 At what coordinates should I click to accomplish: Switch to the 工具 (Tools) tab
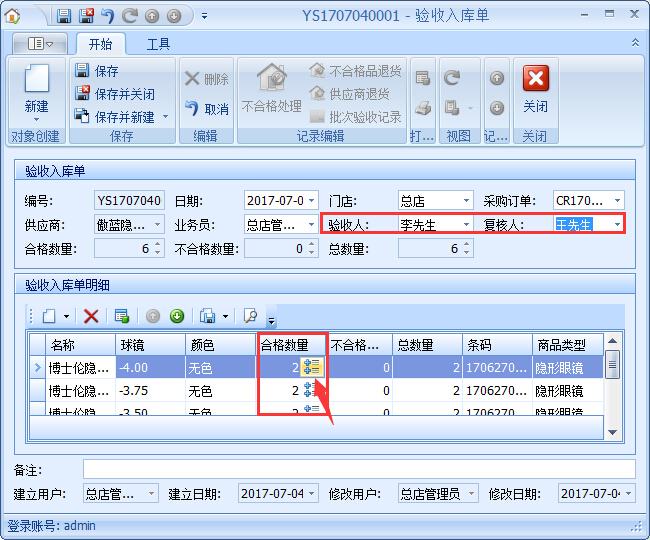pos(158,44)
